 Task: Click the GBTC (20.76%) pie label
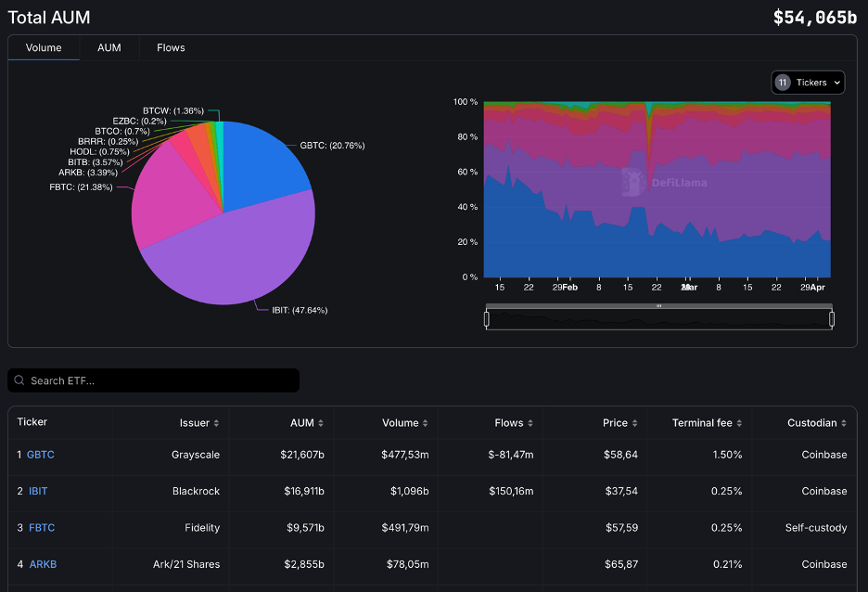332,146
